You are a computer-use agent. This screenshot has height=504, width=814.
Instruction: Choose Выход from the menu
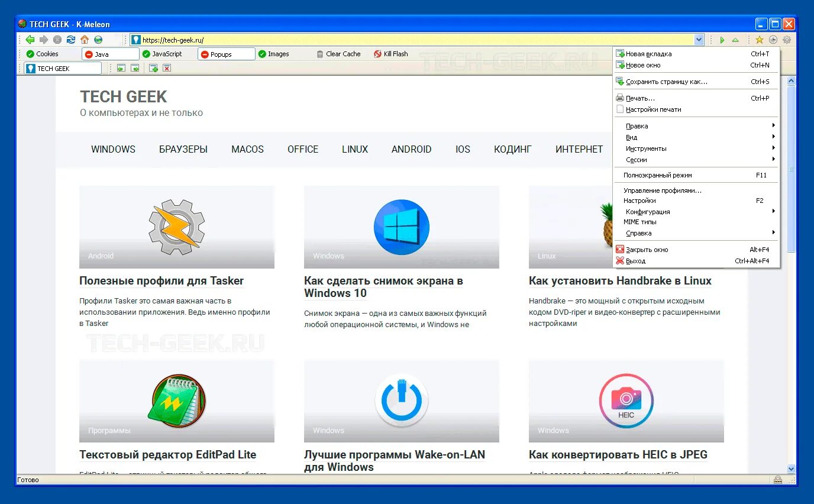696,261
